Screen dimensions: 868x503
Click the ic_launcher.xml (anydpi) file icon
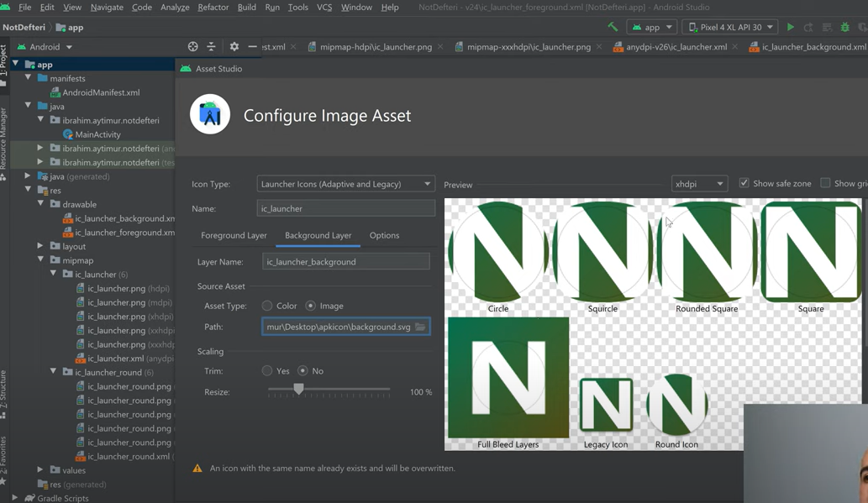click(x=81, y=358)
